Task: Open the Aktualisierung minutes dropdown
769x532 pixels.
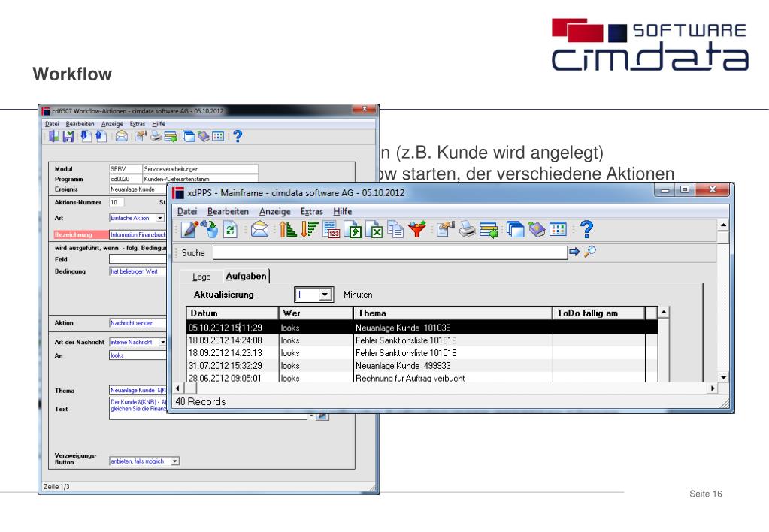Action: tap(325, 295)
